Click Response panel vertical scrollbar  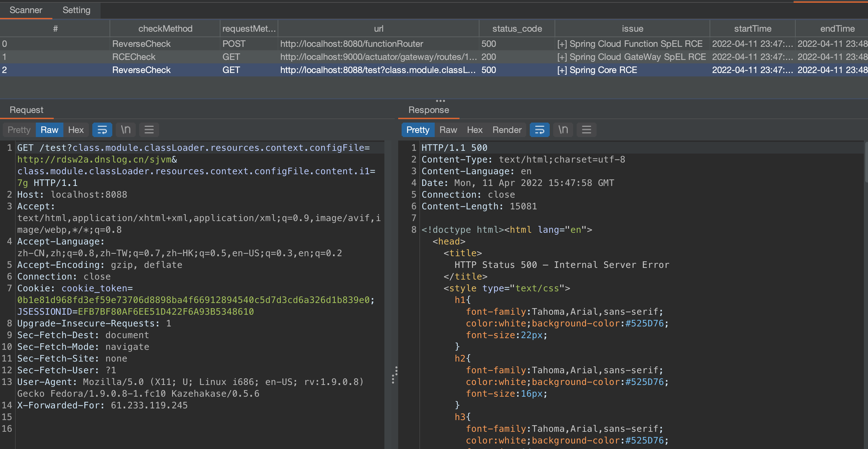(x=866, y=163)
